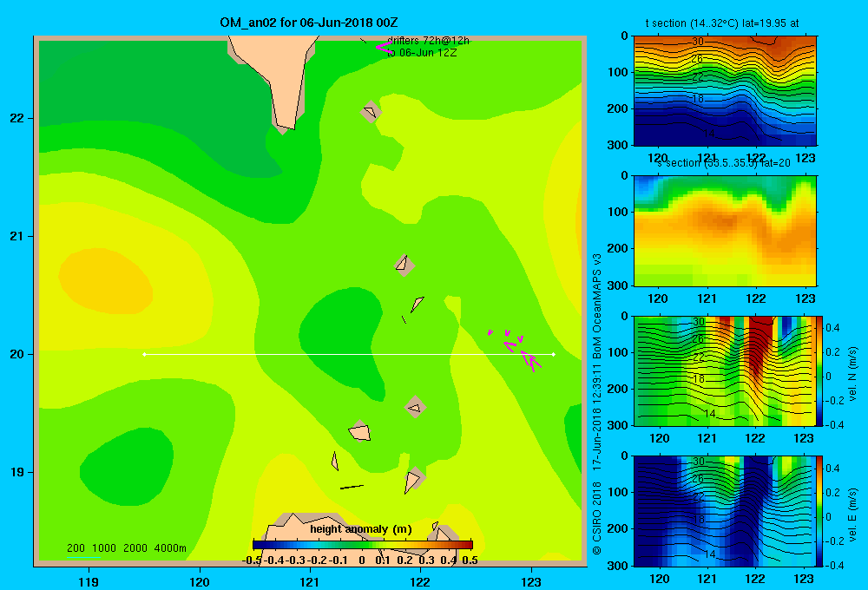
Task: Click the 'to 06-Jun 12Z' legend line
Action: [422, 53]
